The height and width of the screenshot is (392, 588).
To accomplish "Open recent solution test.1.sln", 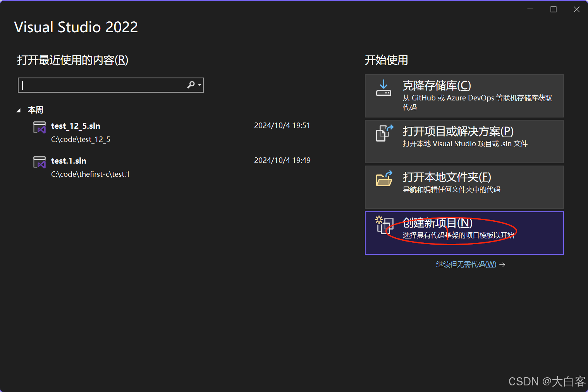I will 172,167.
